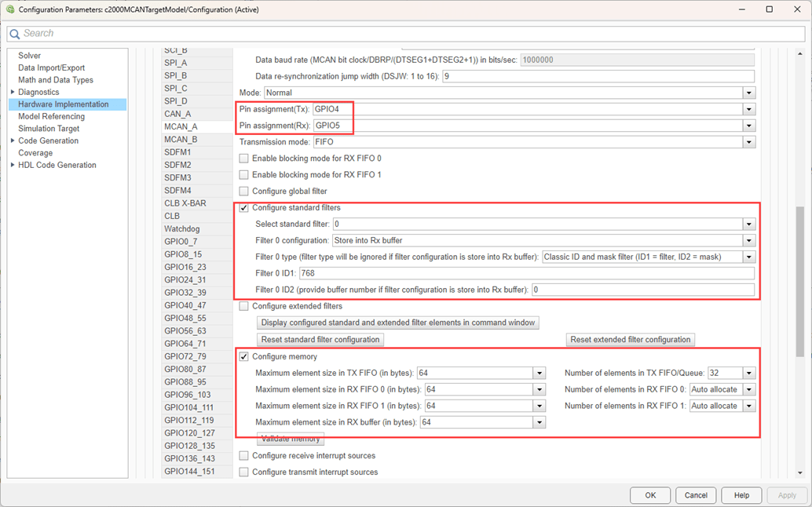Open Number of elements in TX FIFO/Queue dropdown
The height and width of the screenshot is (507, 812).
748,373
